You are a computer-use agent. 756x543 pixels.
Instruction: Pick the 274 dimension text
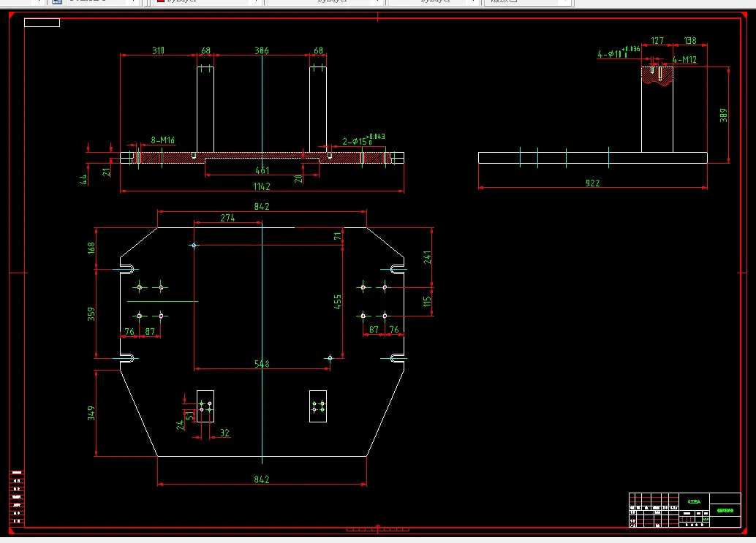227,218
